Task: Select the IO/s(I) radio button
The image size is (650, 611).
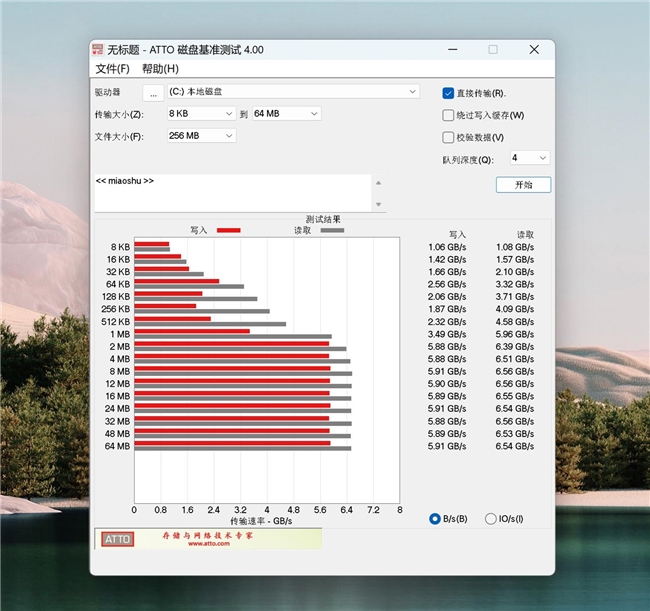Action: click(x=490, y=519)
